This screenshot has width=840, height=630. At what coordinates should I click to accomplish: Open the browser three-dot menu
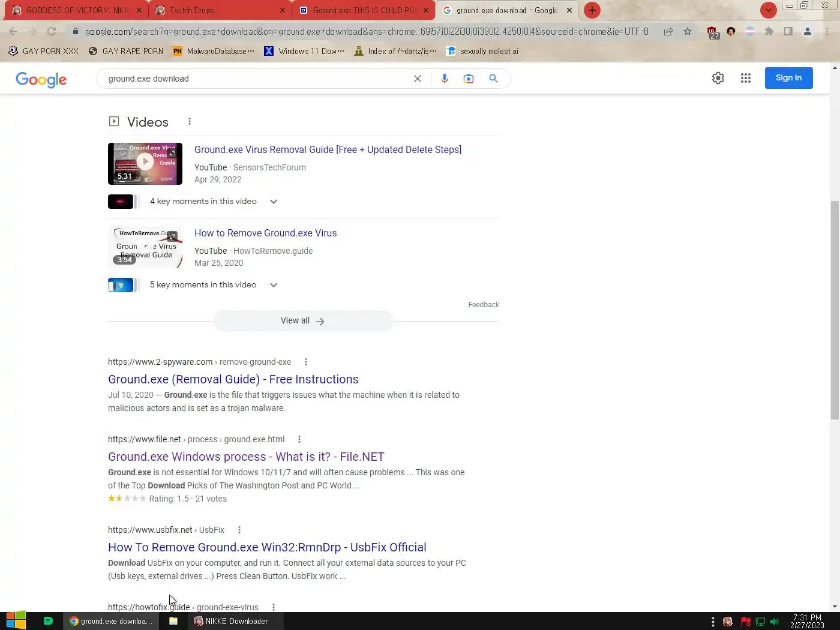tap(827, 31)
